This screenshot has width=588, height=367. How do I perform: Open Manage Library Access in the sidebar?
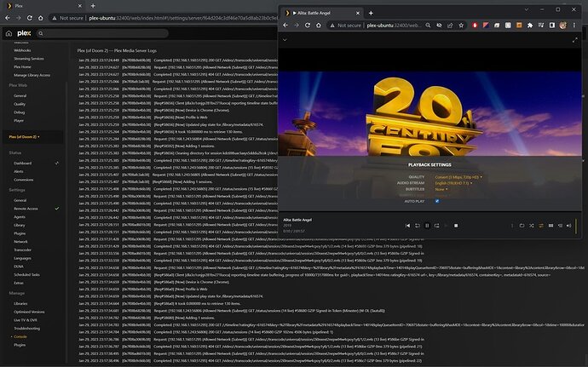[32, 75]
